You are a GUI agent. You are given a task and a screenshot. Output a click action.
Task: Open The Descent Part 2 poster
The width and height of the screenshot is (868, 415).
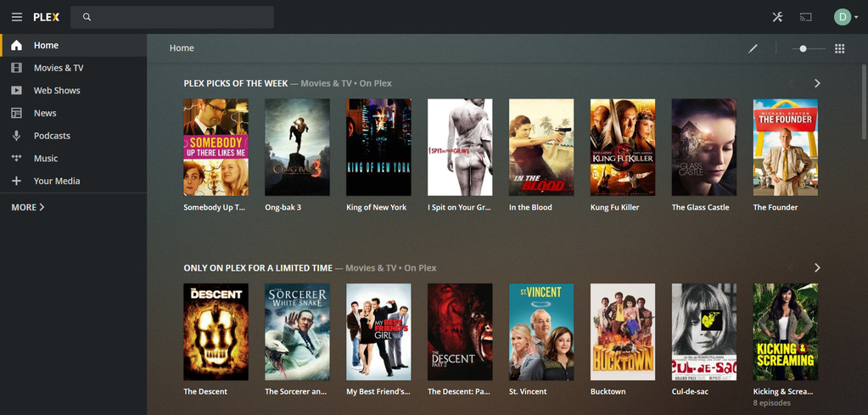[x=460, y=332]
